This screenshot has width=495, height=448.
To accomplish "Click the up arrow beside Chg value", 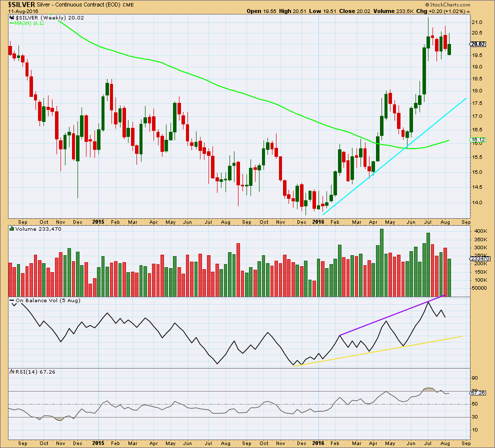I will pos(468,11).
